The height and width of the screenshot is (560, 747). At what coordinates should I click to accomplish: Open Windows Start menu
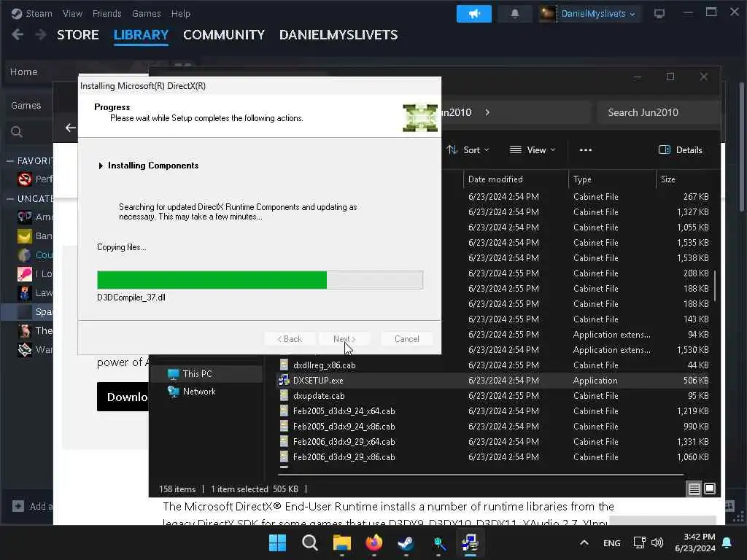point(277,542)
